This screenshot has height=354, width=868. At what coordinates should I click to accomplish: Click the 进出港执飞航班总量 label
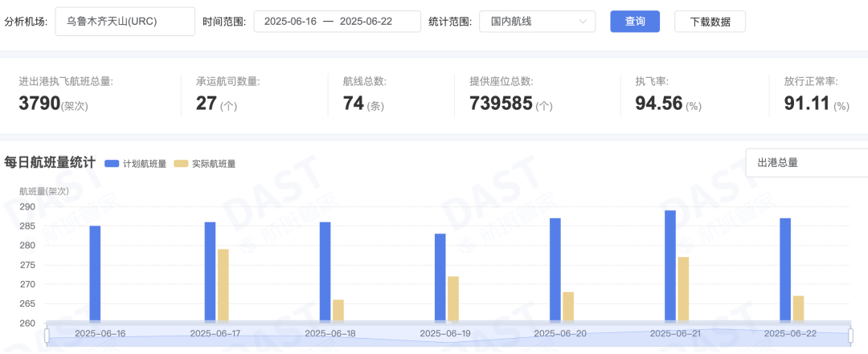click(66, 81)
